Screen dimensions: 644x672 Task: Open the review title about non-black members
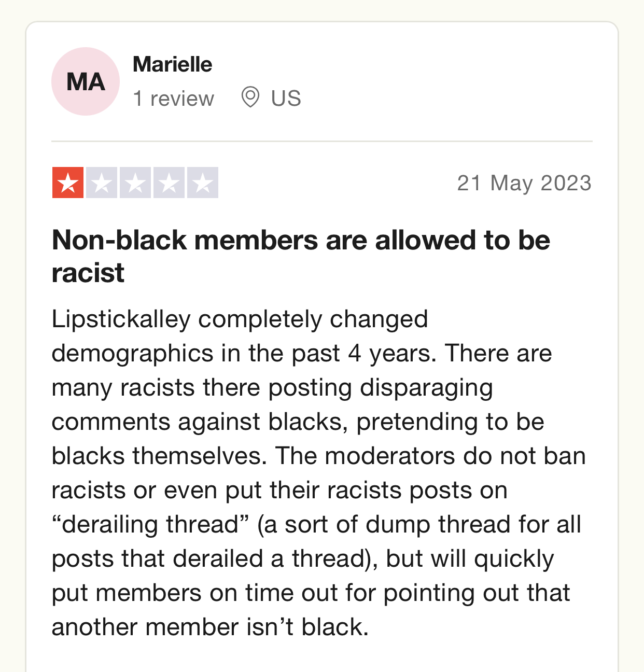tap(301, 256)
